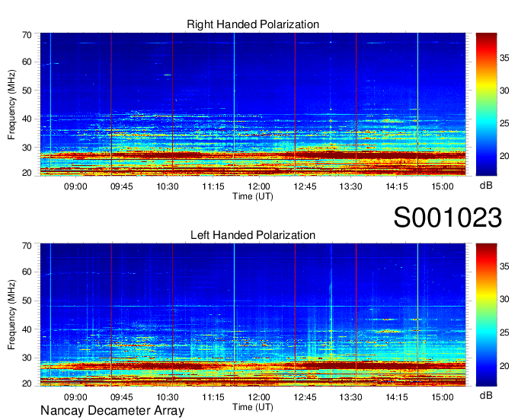518x420 pixels.
Task: Click the 30 value on the lower color scale
Action: (504, 299)
